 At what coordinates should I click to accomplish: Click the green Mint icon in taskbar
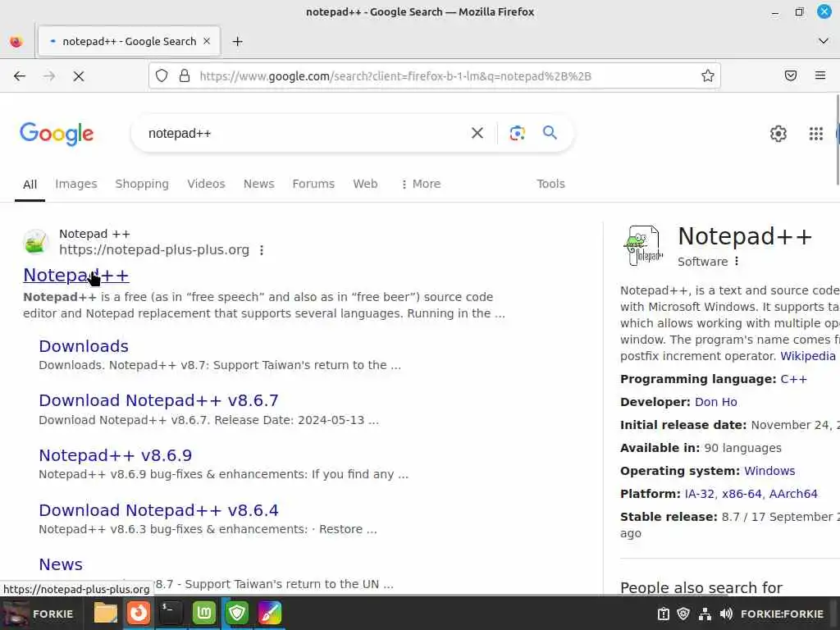[x=203, y=613]
